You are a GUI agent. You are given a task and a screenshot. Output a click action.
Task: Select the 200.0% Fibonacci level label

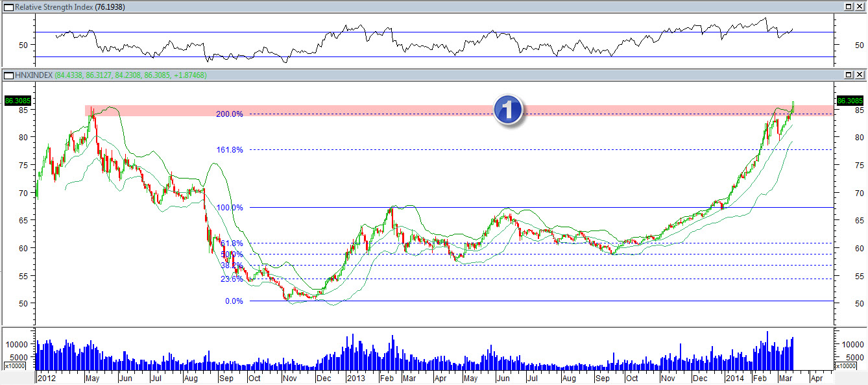(x=230, y=114)
